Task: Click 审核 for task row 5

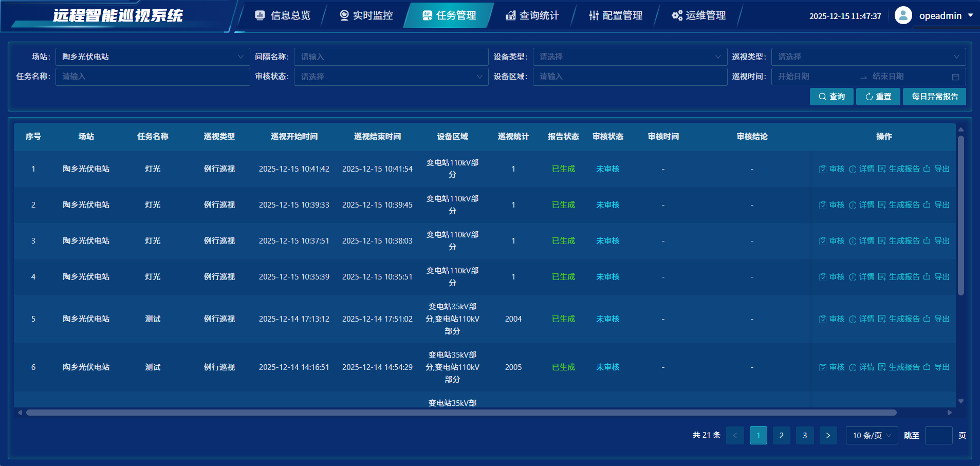Action: coord(831,319)
